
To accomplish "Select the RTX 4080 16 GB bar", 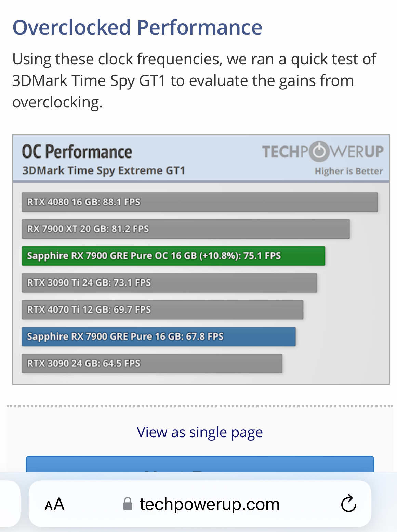I will click(x=200, y=202).
